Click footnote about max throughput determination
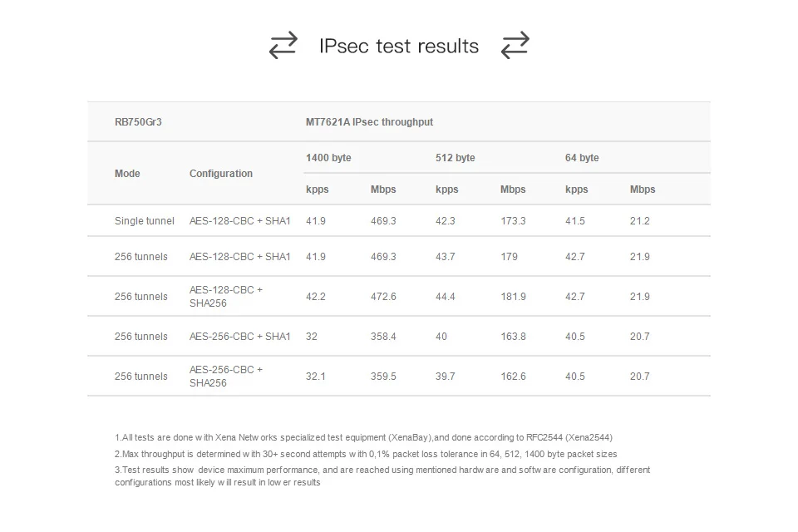This screenshot has width=798, height=532. (366, 454)
